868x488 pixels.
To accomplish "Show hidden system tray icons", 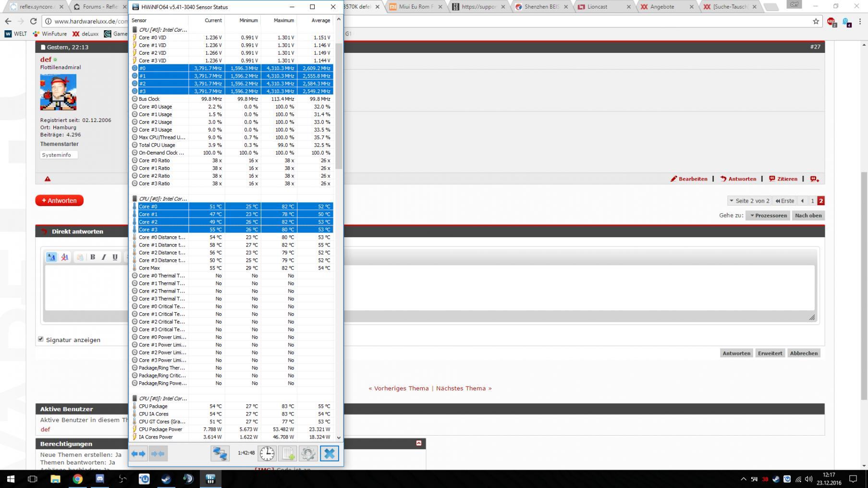I will coord(744,479).
